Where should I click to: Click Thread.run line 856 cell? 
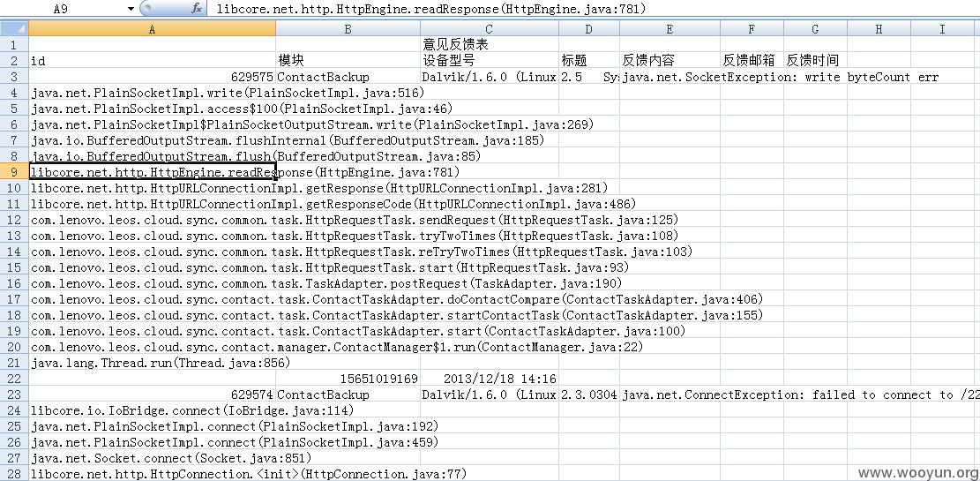click(152, 363)
